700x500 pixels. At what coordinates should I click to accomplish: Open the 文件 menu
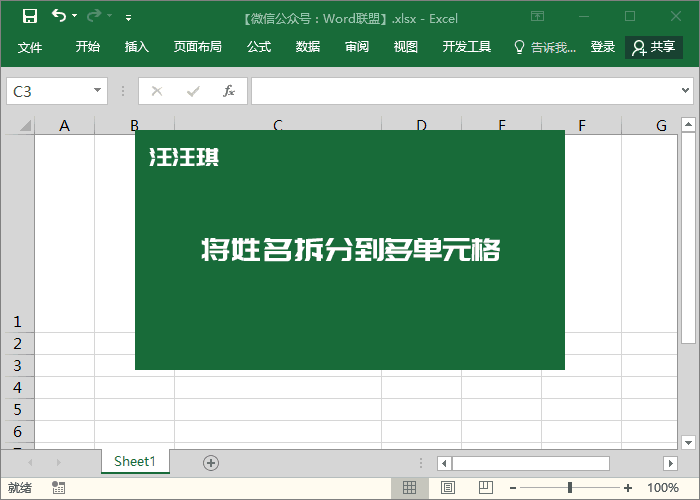point(30,46)
